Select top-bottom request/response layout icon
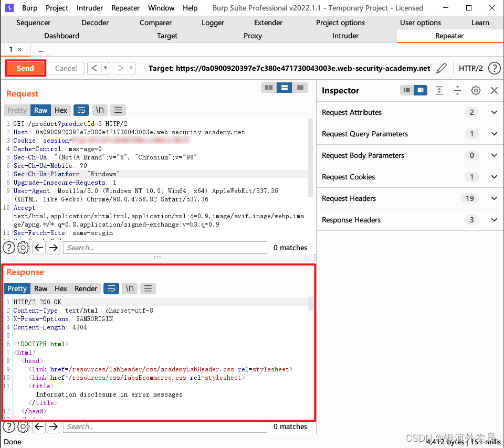The width and height of the screenshot is (504, 448). pyautogui.click(x=285, y=88)
